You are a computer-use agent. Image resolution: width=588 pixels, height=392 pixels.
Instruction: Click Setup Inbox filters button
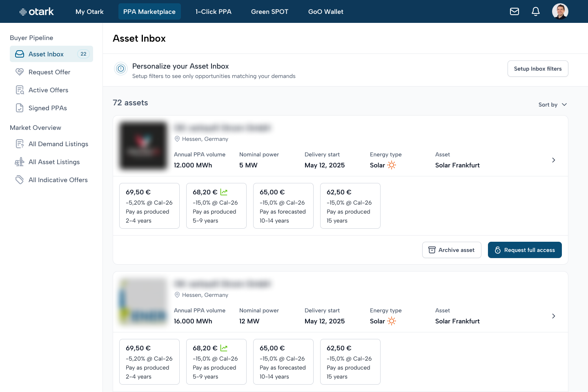pyautogui.click(x=538, y=69)
